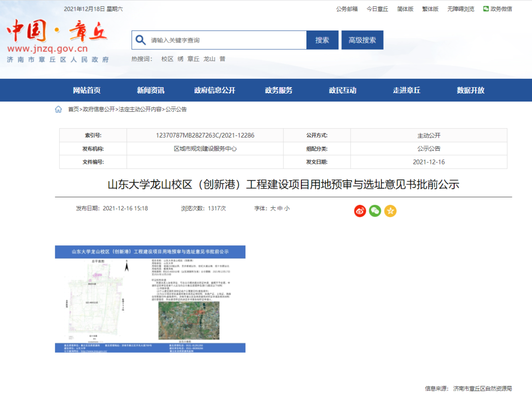The width and height of the screenshot is (532, 397).
Task: Click the magnifier search icon
Action: coord(140,40)
